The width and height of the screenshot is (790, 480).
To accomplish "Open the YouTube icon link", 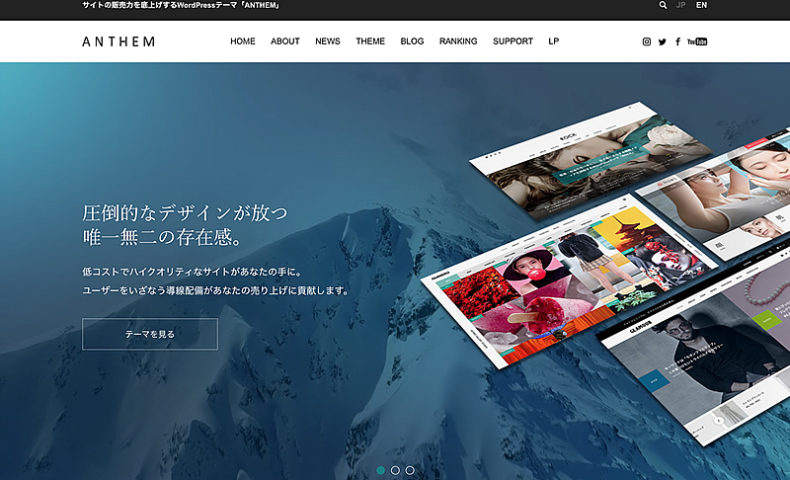I will (x=697, y=42).
